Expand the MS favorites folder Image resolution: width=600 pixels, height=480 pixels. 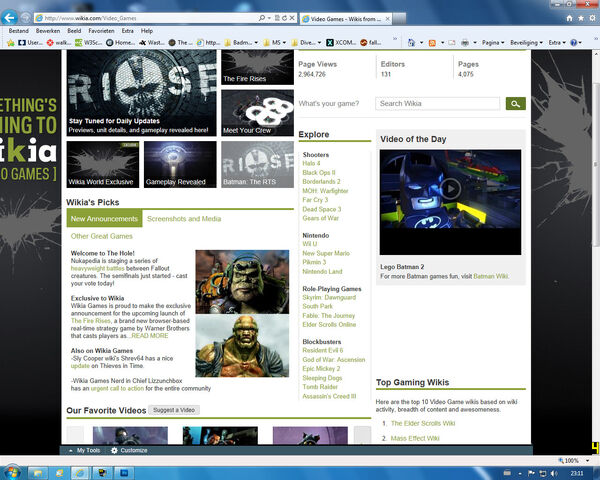[275, 42]
